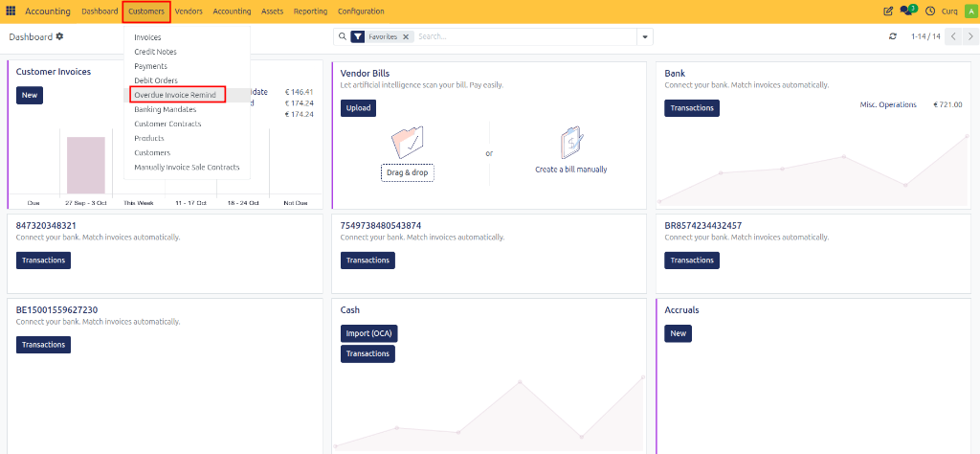Image resolution: width=980 pixels, height=454 pixels.
Task: Click Import (OCA) in Cash card
Action: [368, 334]
